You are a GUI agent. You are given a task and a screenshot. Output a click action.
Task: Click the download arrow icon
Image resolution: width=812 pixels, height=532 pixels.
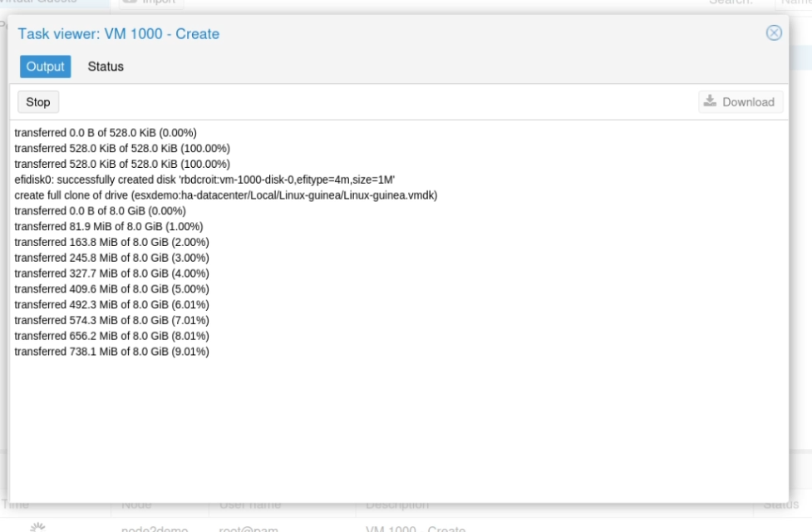[710, 101]
